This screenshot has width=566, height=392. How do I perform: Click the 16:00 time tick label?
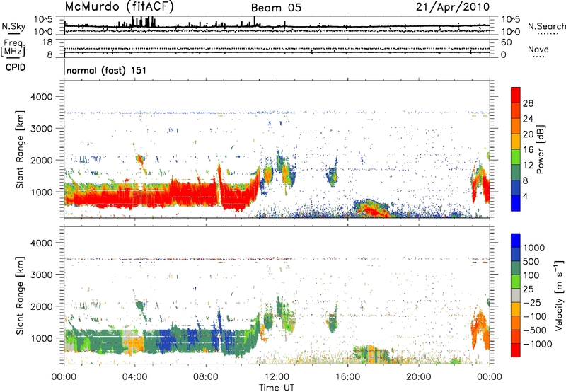348,377
